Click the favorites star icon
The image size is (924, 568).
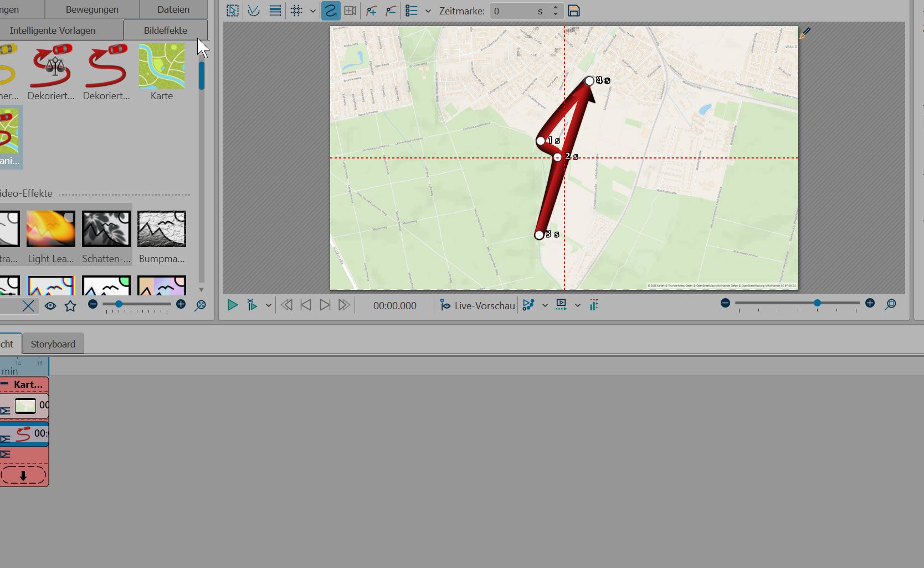[x=70, y=306]
